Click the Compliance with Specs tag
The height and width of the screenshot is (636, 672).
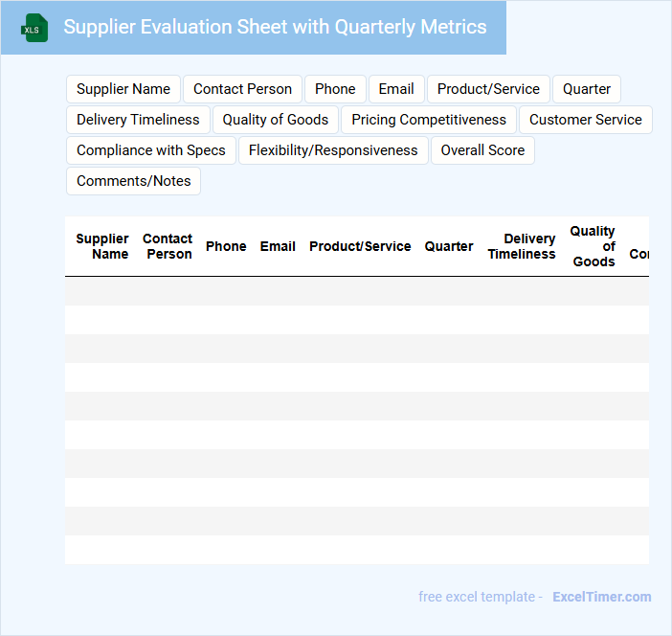click(151, 150)
